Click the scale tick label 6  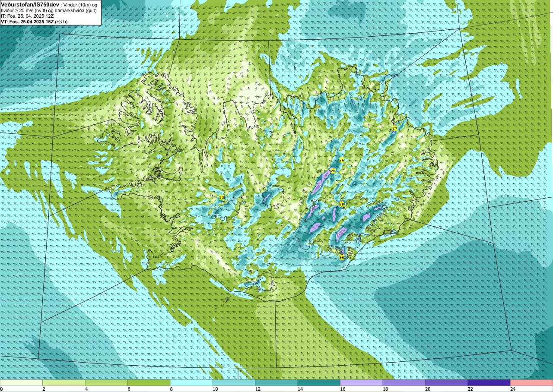[129, 389]
